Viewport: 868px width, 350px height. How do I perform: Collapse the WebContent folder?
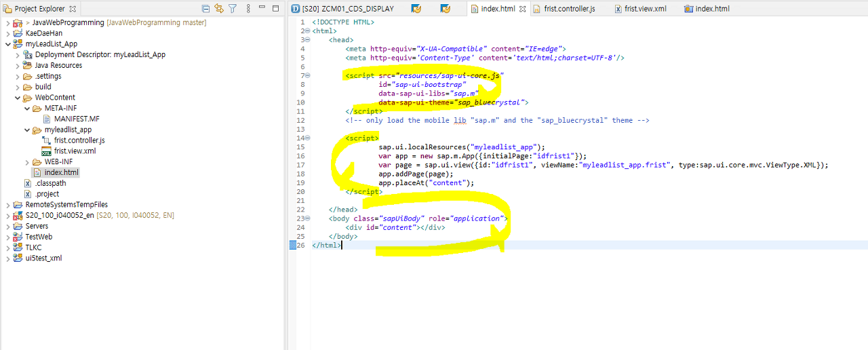17,98
